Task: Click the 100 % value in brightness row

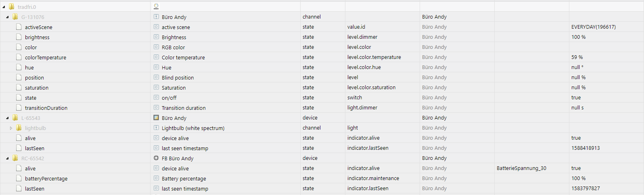Action: [x=578, y=37]
